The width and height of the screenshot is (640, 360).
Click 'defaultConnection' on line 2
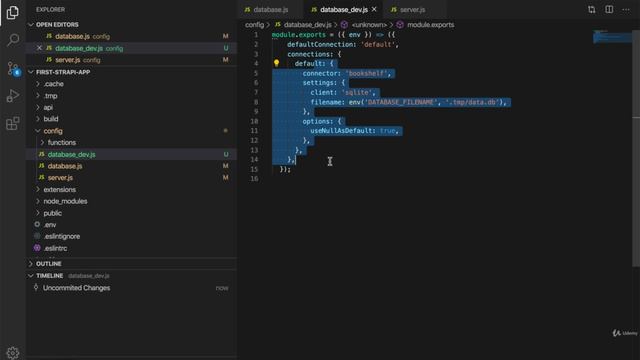tap(320, 44)
